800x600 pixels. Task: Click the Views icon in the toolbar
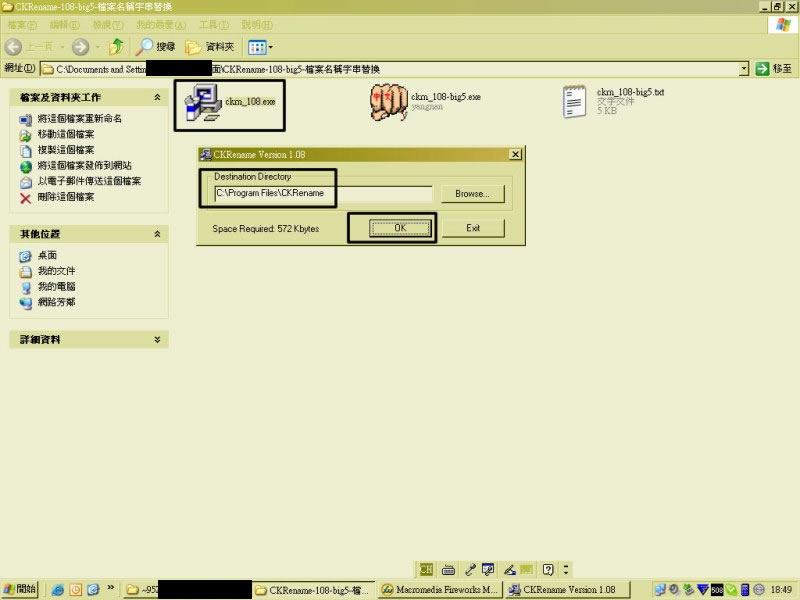click(x=257, y=47)
